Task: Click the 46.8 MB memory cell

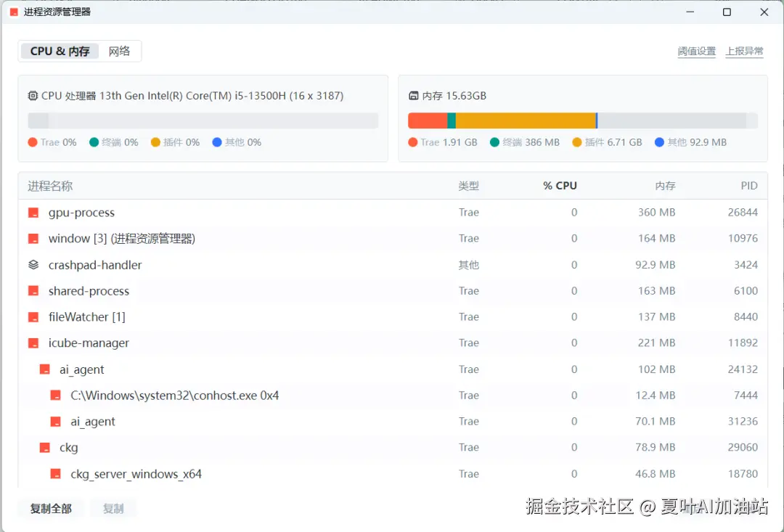Action: tap(655, 473)
